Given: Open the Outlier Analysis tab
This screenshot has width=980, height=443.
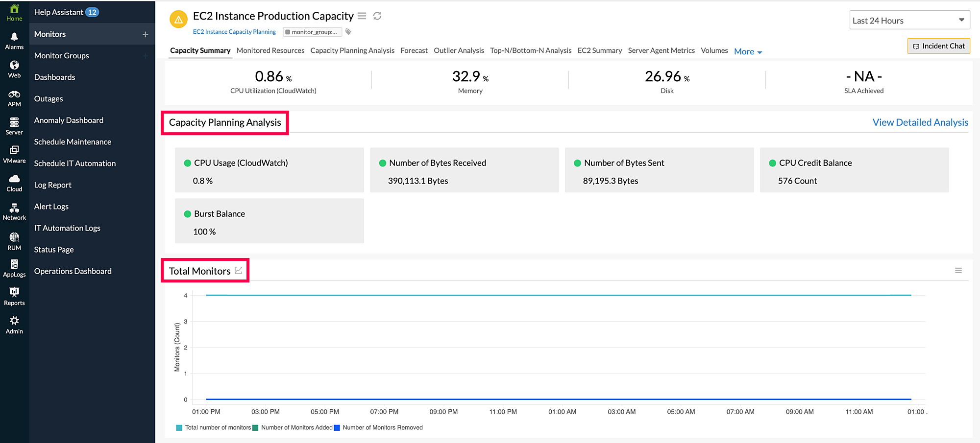Looking at the screenshot, I should pyautogui.click(x=459, y=50).
